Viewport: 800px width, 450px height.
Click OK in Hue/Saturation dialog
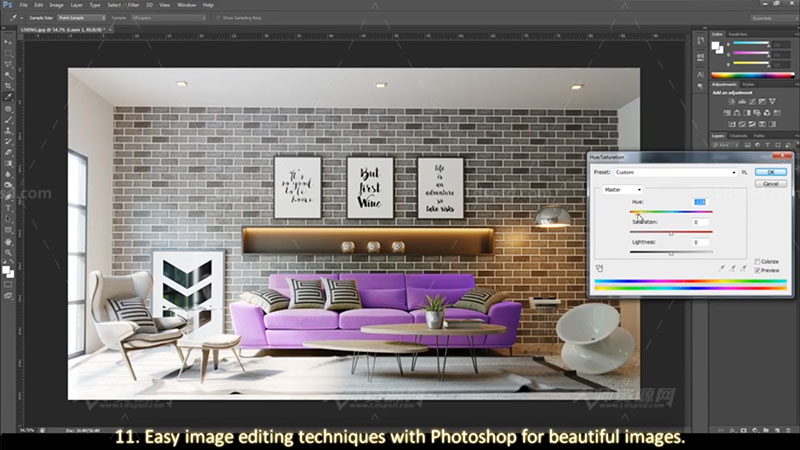[x=770, y=172]
